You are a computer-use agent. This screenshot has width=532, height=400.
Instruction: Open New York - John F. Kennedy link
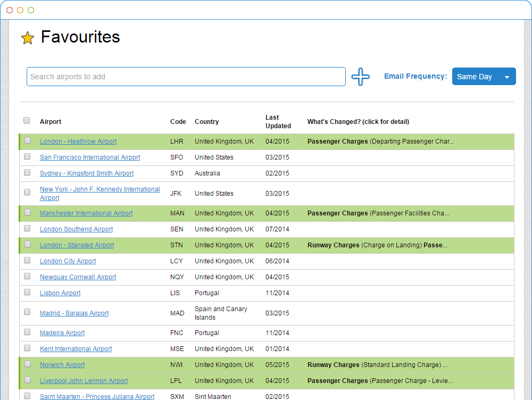click(x=100, y=194)
